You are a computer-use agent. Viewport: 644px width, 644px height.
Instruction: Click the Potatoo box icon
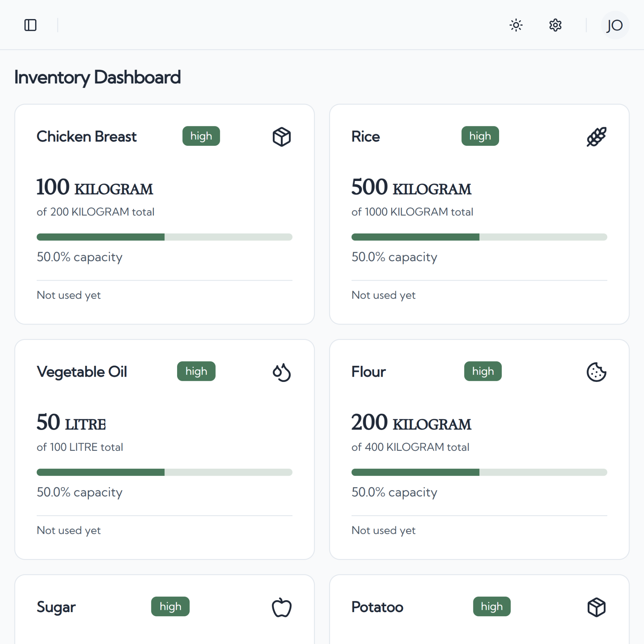[x=596, y=607]
